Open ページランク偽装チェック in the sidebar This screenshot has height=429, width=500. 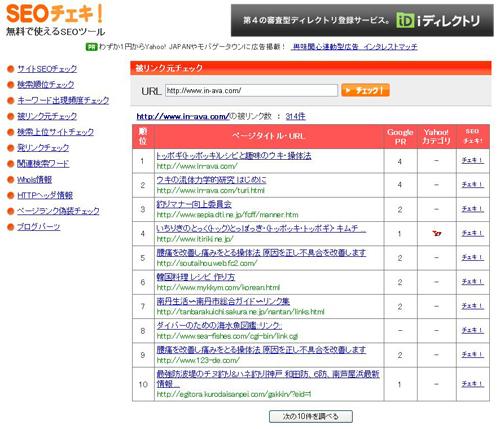[x=58, y=211]
